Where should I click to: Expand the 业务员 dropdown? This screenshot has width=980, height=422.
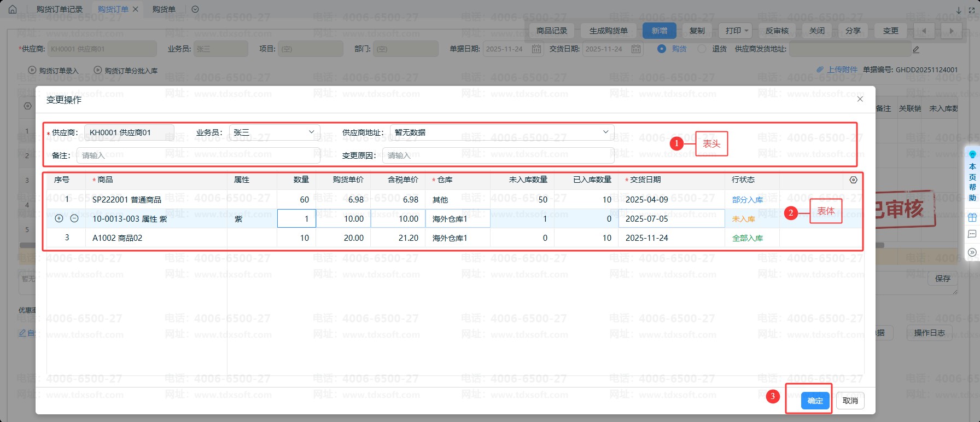[275, 132]
